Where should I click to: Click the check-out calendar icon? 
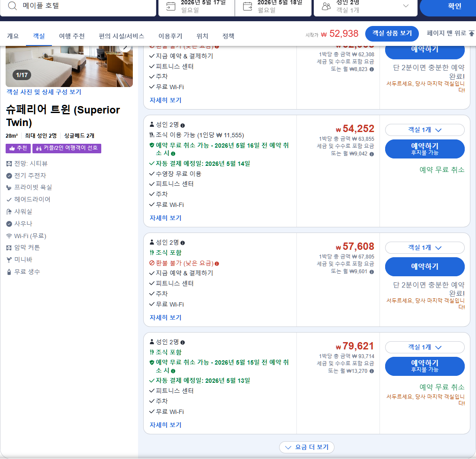(x=248, y=6)
